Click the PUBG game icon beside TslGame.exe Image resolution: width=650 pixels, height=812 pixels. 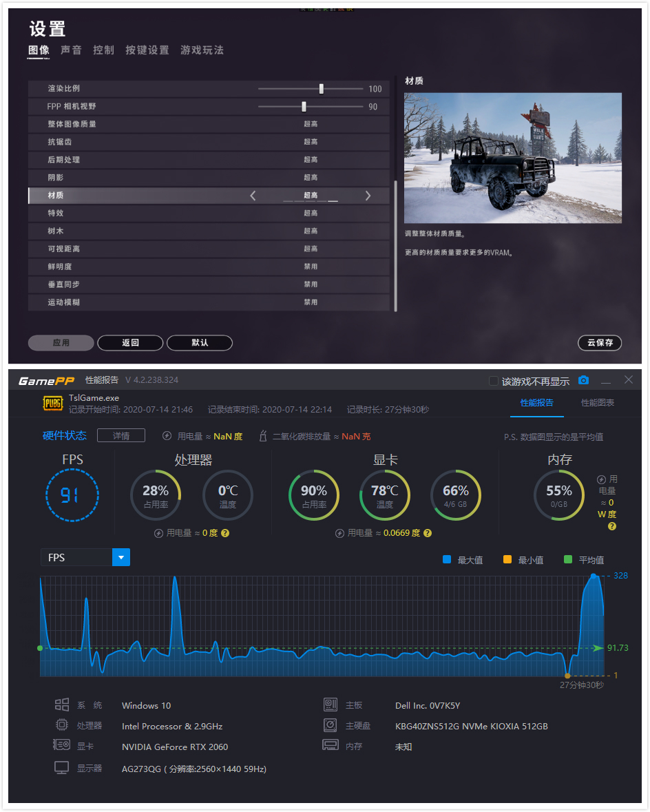[x=53, y=403]
